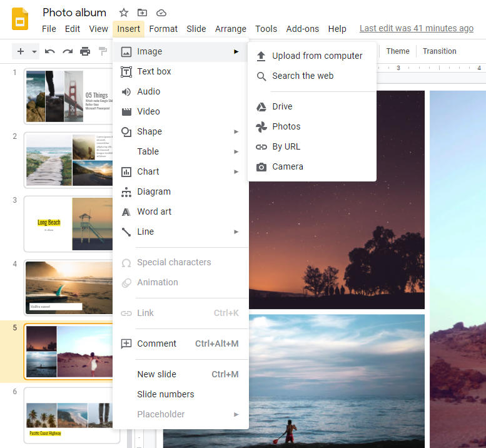Click the upload arrow icon

261,56
